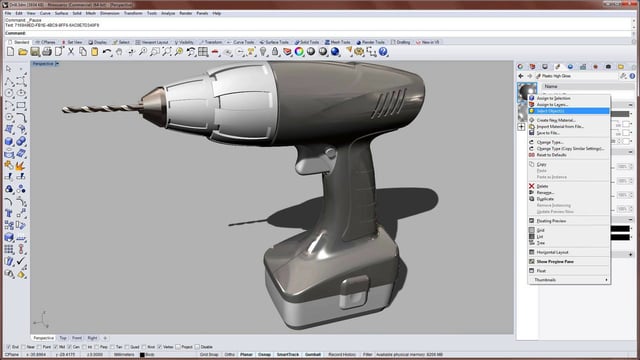Viewport: 640px width, 360px height.
Task: Enable the Point osnap checkbox
Action: (39, 347)
